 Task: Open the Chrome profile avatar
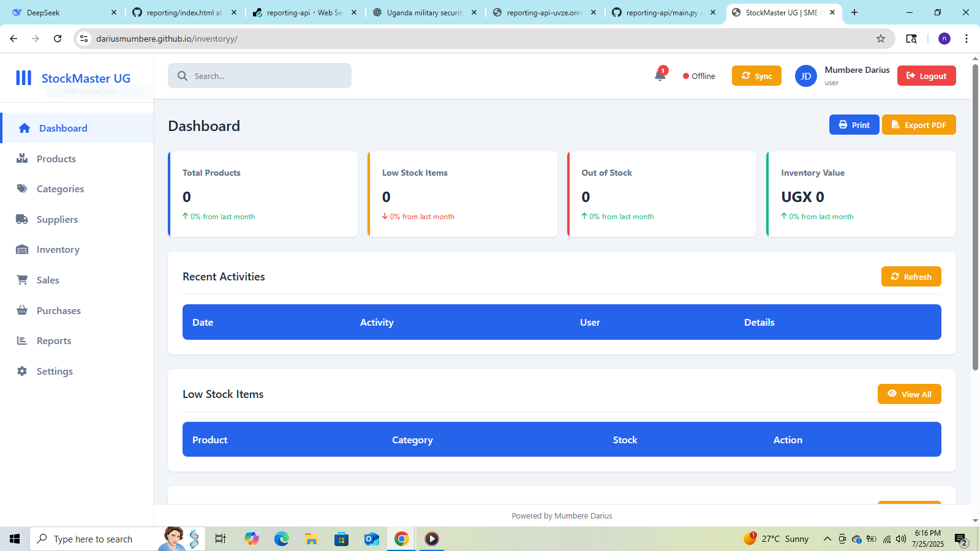click(x=944, y=39)
